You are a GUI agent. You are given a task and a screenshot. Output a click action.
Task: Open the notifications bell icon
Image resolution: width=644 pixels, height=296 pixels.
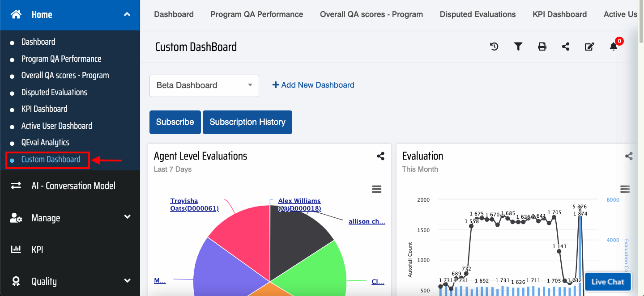pyautogui.click(x=614, y=47)
